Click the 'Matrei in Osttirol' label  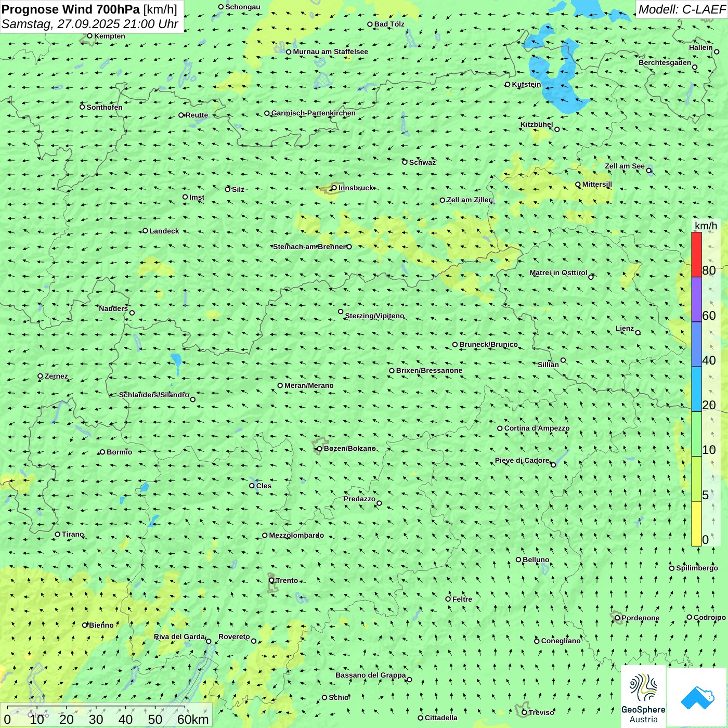tap(558, 272)
